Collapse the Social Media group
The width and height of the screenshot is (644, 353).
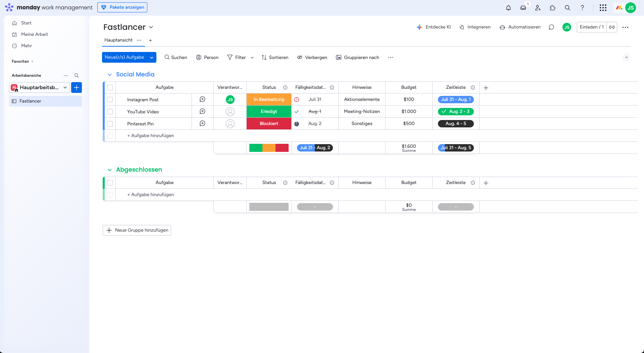tap(110, 74)
